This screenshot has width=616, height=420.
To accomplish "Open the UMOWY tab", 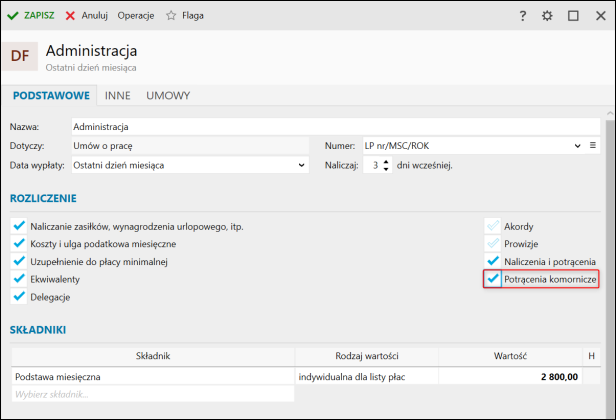I will pyautogui.click(x=168, y=96).
